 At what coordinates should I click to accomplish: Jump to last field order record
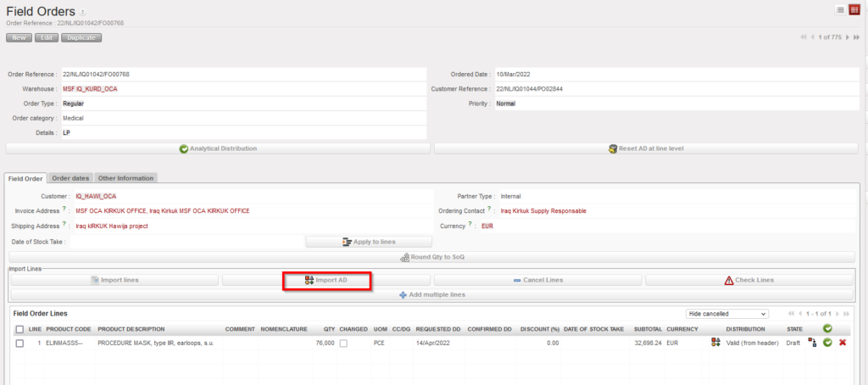(860, 37)
